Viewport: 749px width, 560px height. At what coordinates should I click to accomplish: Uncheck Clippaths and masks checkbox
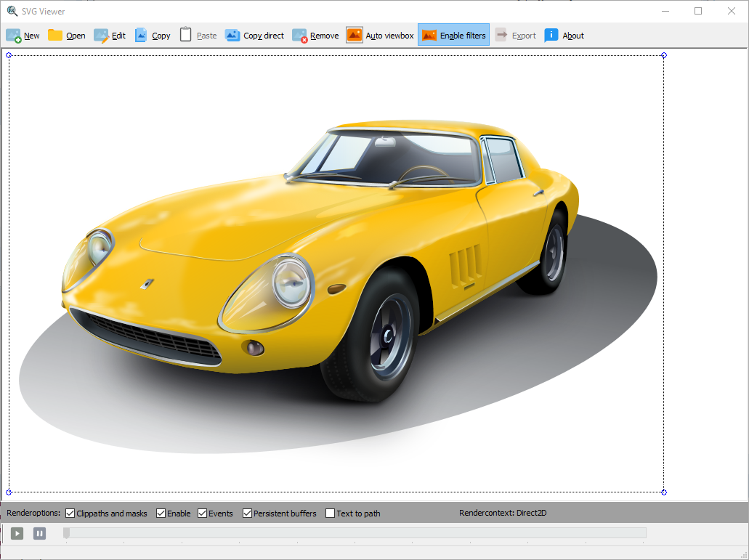tap(70, 514)
